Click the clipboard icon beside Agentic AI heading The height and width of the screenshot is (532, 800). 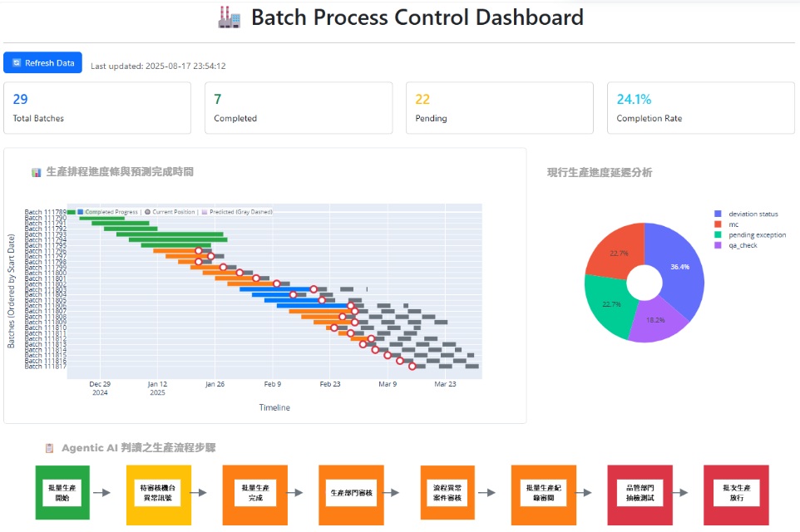tap(49, 448)
